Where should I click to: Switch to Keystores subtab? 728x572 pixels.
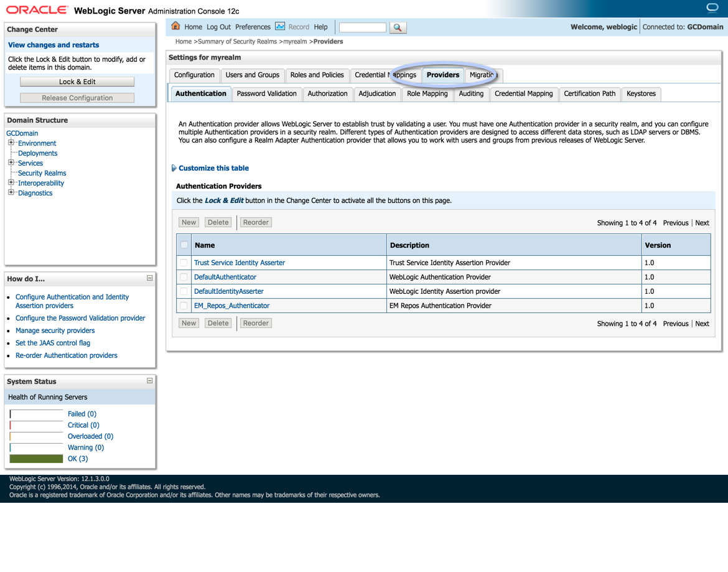641,94
